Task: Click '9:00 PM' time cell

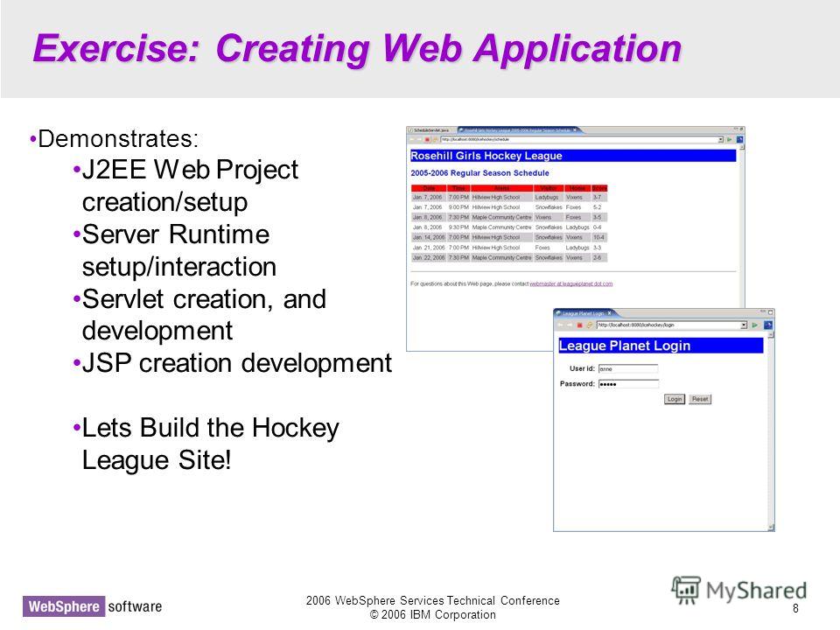Action: (x=458, y=206)
